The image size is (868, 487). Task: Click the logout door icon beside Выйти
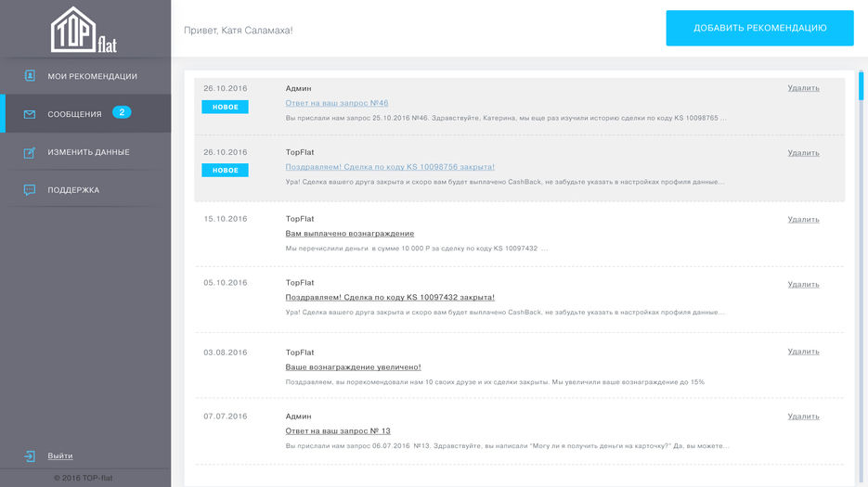(30, 456)
